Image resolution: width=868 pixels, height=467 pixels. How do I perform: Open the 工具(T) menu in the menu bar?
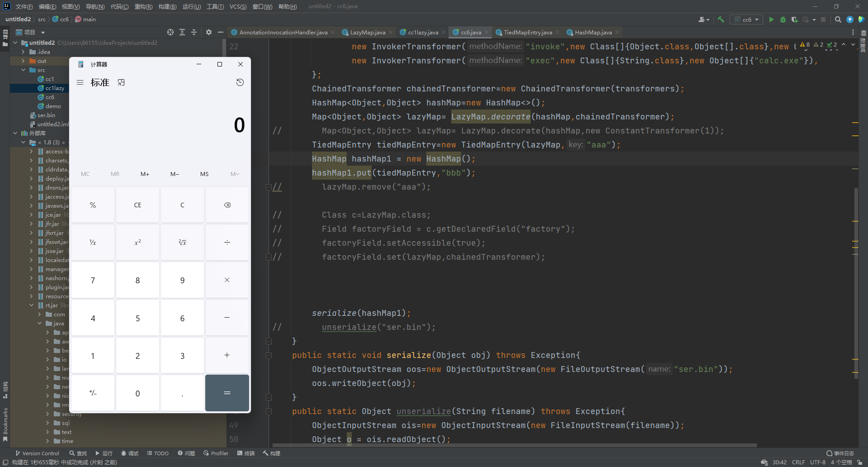tap(215, 6)
